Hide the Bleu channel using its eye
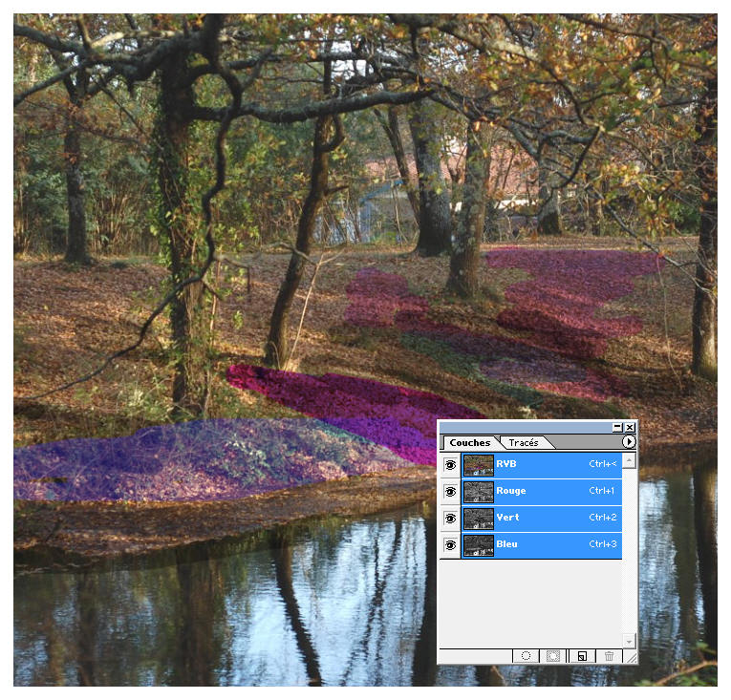 pyautogui.click(x=450, y=544)
